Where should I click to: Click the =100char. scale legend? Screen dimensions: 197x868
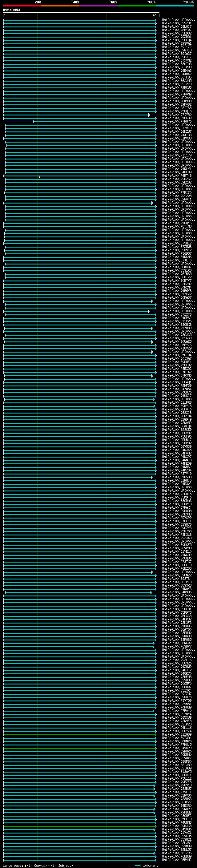coord(147,865)
